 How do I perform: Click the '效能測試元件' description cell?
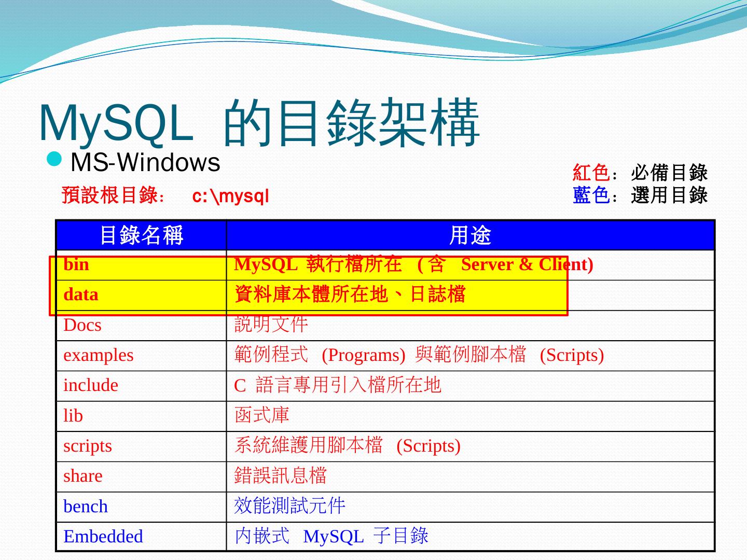coord(471,507)
